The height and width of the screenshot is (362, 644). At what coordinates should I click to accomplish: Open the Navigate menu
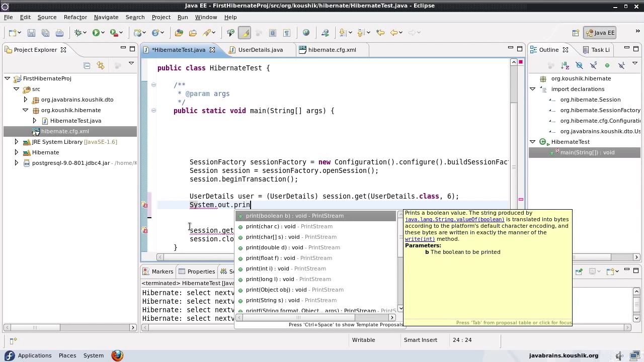(106, 17)
